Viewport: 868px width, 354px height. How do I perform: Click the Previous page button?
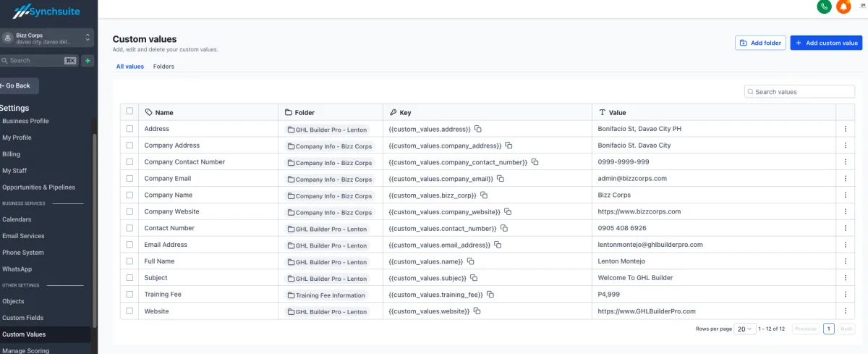coord(806,329)
